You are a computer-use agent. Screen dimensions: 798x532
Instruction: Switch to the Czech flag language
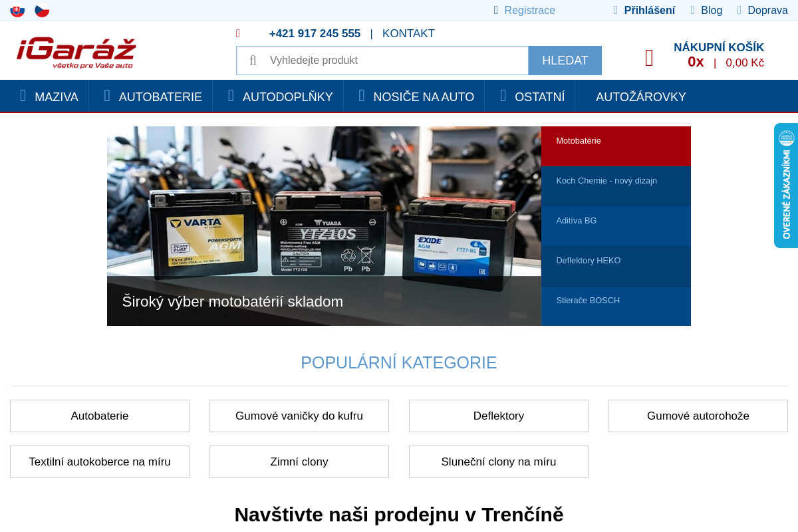coord(42,11)
